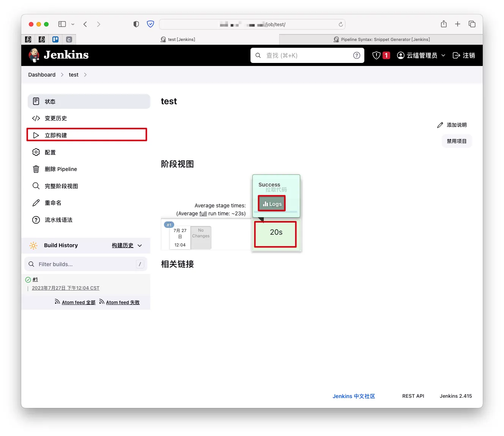Click the browser share icon

click(x=444, y=24)
